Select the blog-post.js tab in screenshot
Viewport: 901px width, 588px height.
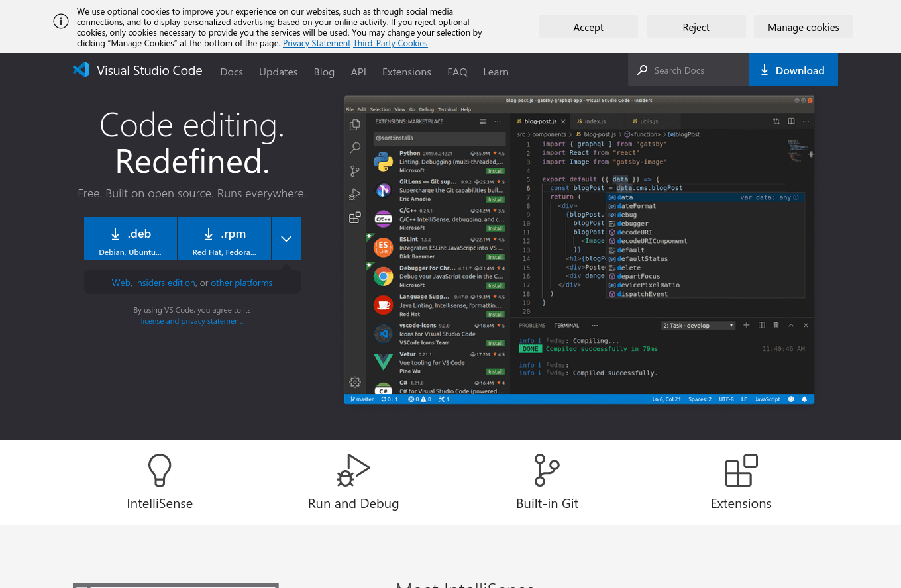[x=540, y=121]
